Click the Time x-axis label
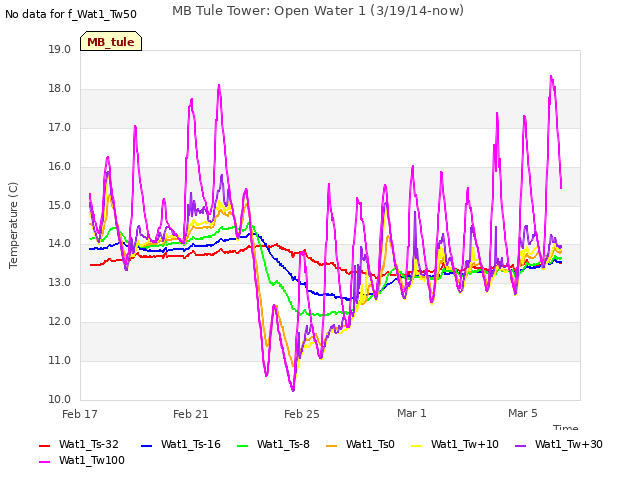The height and width of the screenshot is (480, 640). point(566,427)
